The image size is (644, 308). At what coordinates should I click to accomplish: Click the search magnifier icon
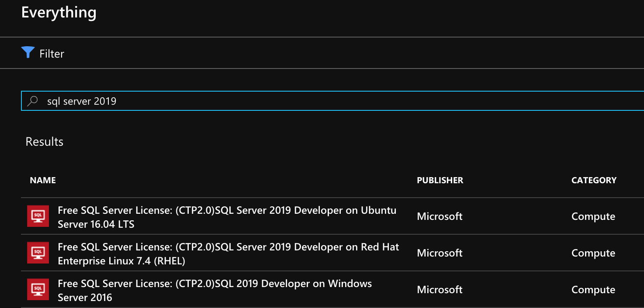pos(32,100)
